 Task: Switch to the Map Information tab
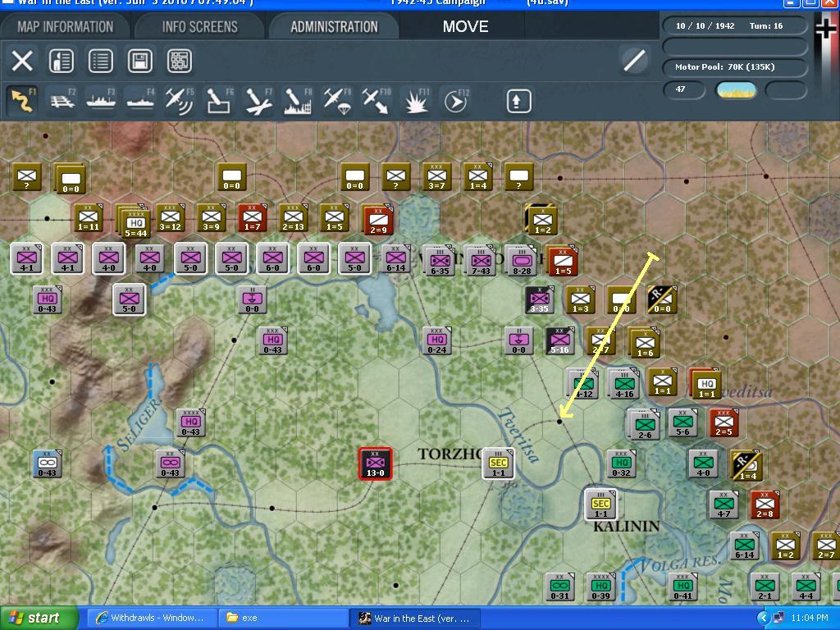click(66, 27)
